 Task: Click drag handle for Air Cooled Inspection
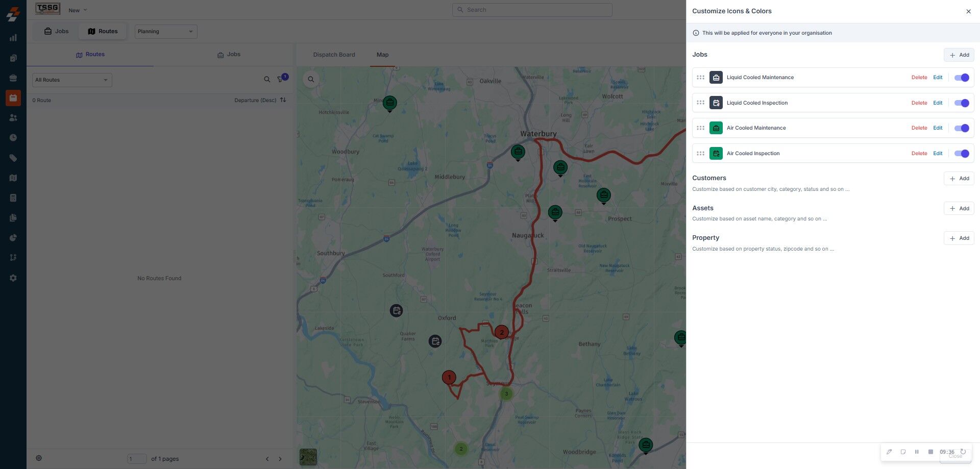tap(701, 154)
